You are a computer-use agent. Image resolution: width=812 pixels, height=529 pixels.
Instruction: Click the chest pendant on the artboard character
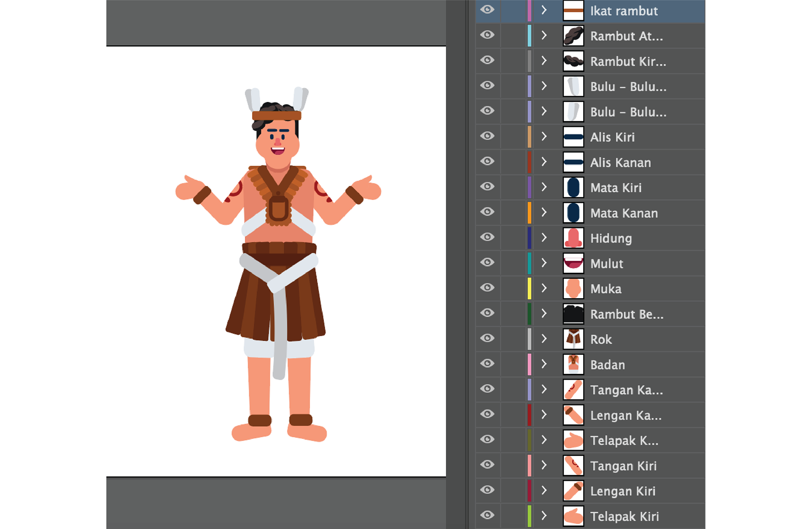278,209
